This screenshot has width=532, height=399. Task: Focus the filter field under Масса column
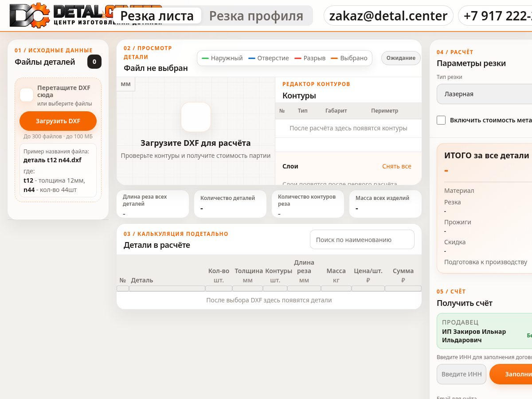[336, 289]
